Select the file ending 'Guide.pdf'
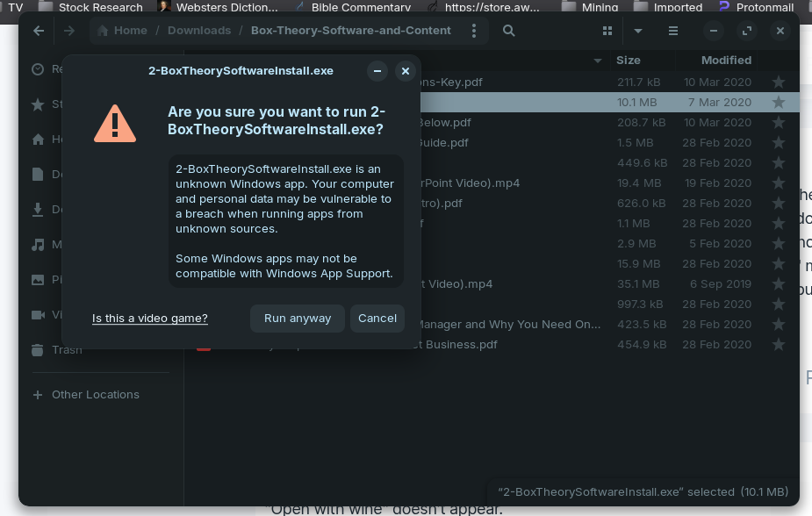Viewport: 812px width, 516px height. click(x=444, y=142)
